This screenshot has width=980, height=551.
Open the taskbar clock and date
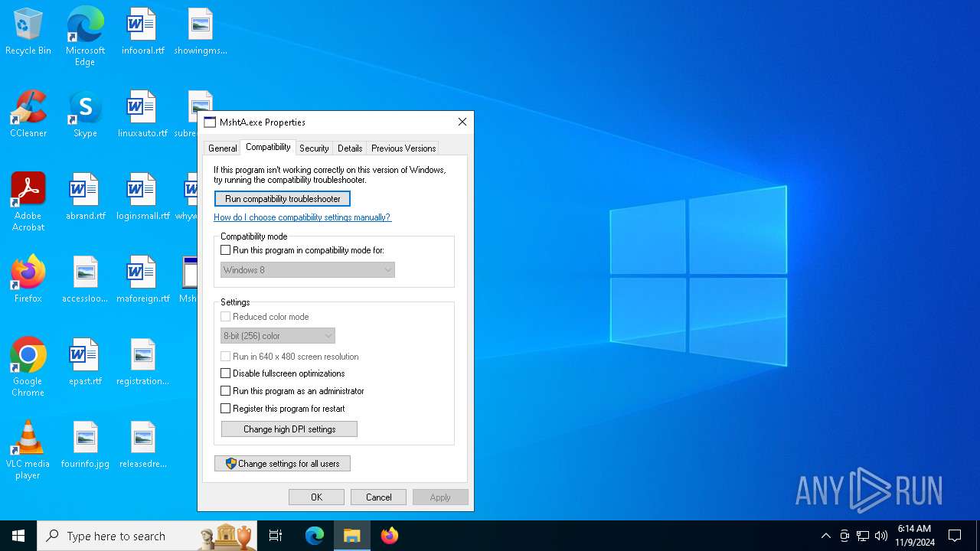coord(914,536)
